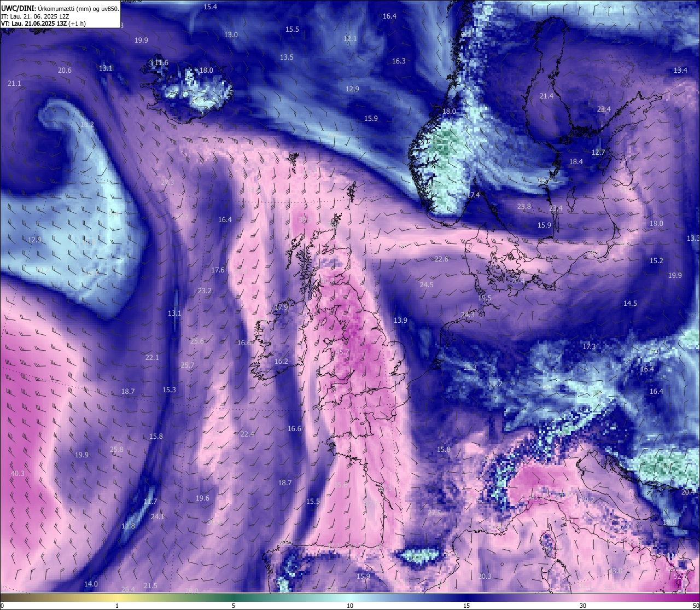The width and height of the screenshot is (700, 610).
Task: Click the 22.6 value label
Action: click(x=441, y=259)
